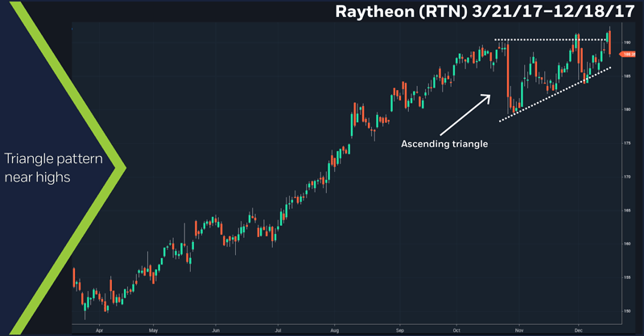Click the 150 price level on the axis
This screenshot has height=336, width=644.
[x=629, y=310]
